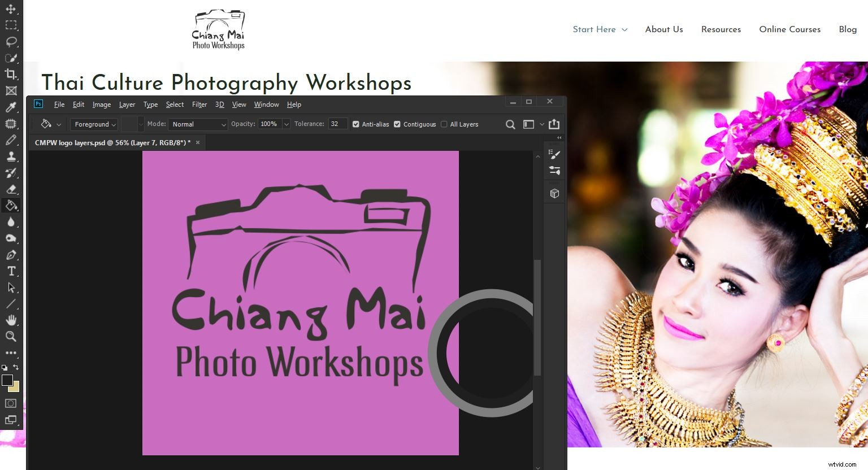Viewport: 868px width, 470px height.
Task: Select the Eyedropper tool
Action: pos(11,107)
